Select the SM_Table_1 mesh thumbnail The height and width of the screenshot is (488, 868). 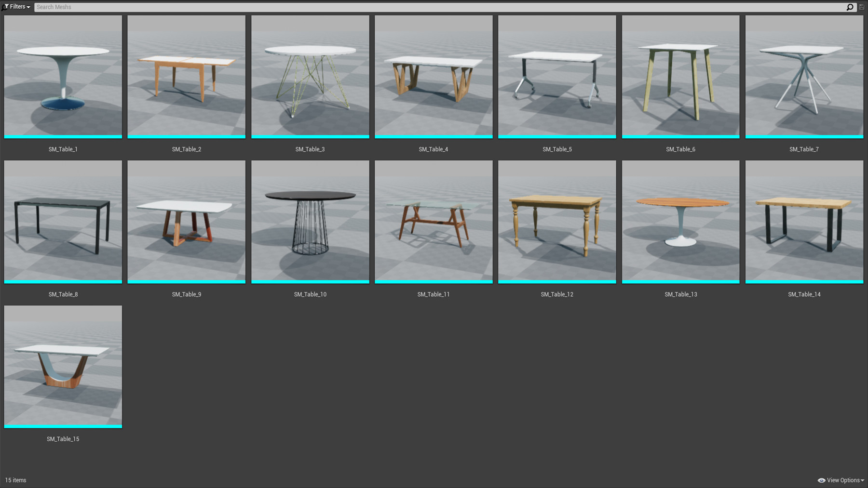(x=63, y=77)
